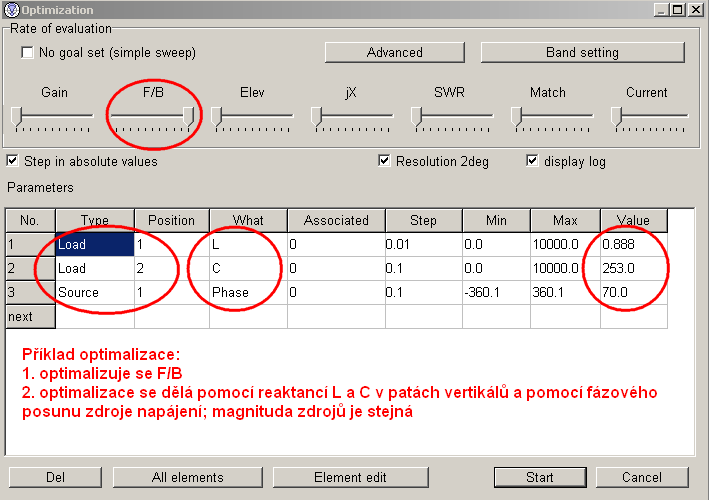Viewport: 709px width, 500px height.
Task: Toggle the display log checkbox
Action: (532, 161)
